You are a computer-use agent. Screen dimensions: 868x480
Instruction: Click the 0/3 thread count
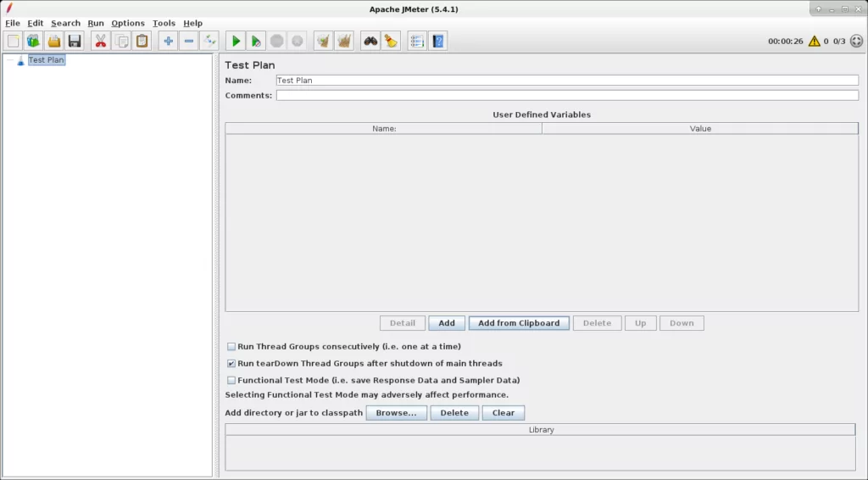[x=839, y=41]
